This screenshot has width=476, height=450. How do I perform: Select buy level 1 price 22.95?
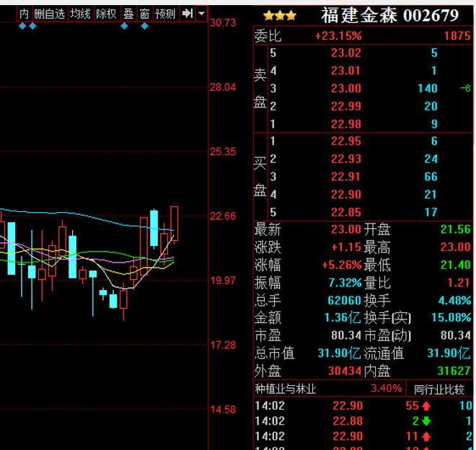click(x=345, y=141)
